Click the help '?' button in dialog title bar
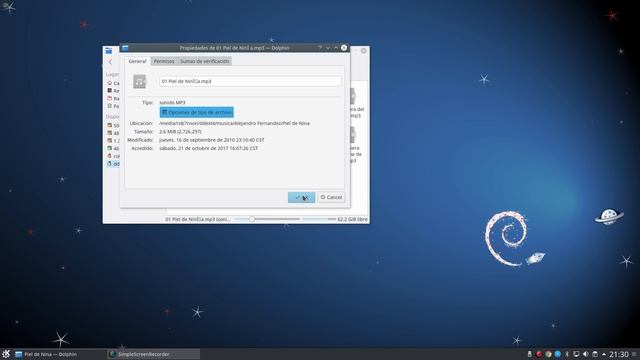 point(320,48)
